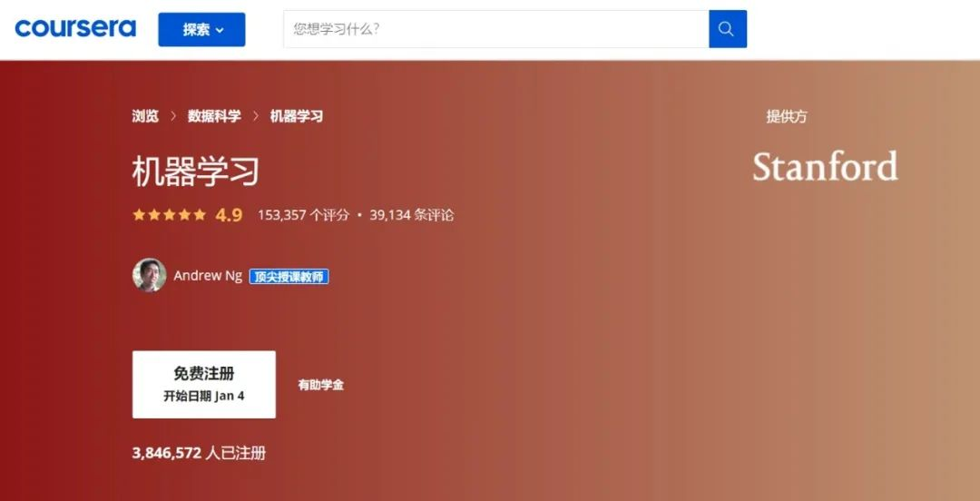The image size is (980, 501).
Task: Click the 3,846,572 人已注册 enrollment count
Action: click(x=199, y=453)
